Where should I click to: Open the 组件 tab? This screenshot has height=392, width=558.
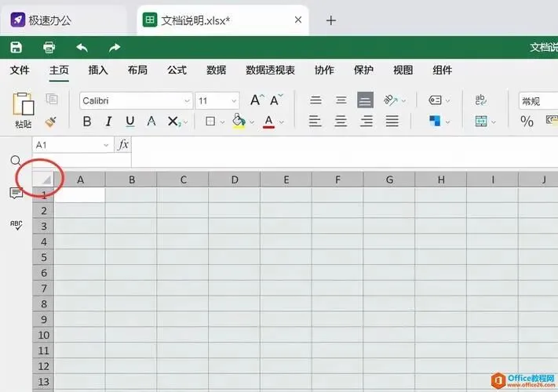(x=443, y=70)
